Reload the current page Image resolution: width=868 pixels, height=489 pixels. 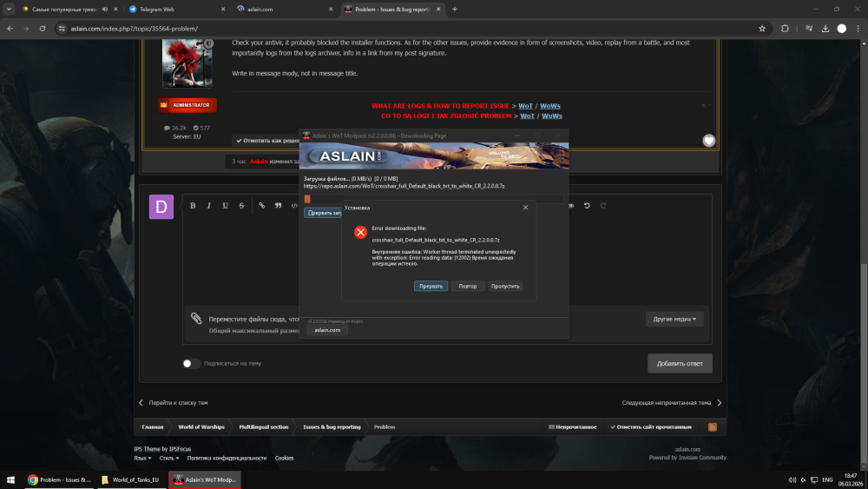click(42, 29)
